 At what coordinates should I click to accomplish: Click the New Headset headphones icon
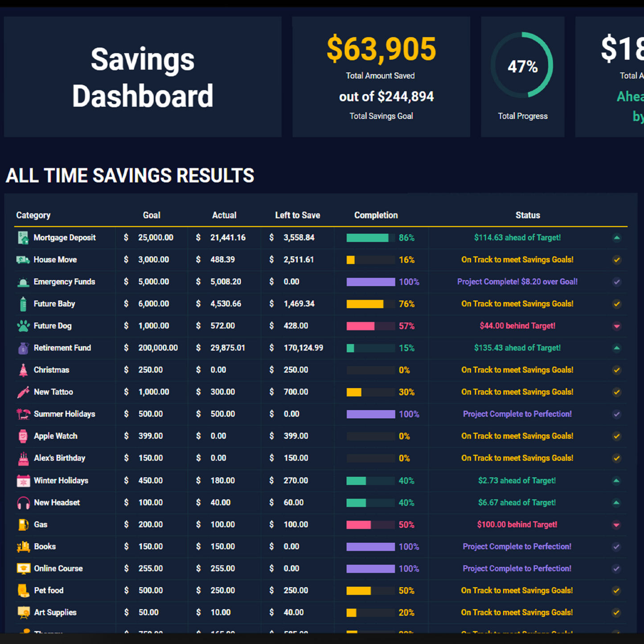[23, 503]
